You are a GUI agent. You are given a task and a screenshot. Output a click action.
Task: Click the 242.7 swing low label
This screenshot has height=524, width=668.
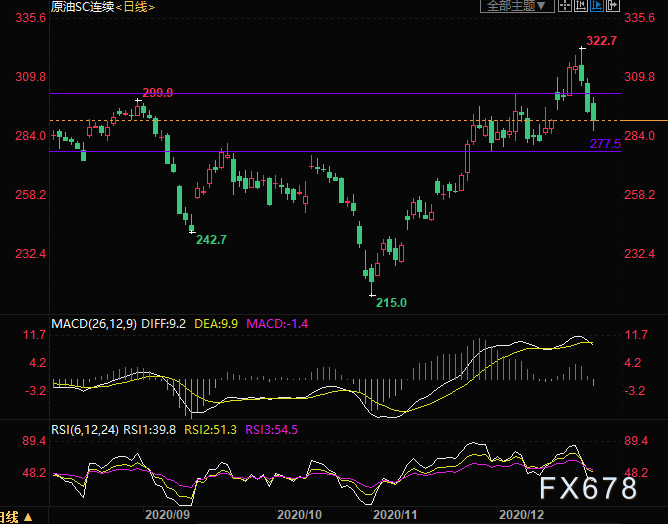[211, 240]
